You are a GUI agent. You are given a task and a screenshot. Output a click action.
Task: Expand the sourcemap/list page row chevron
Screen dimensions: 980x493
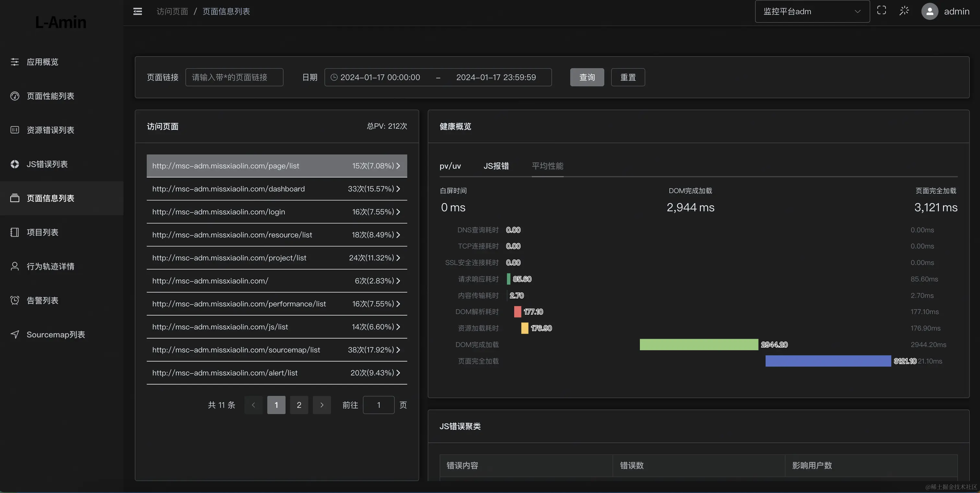[398, 350]
